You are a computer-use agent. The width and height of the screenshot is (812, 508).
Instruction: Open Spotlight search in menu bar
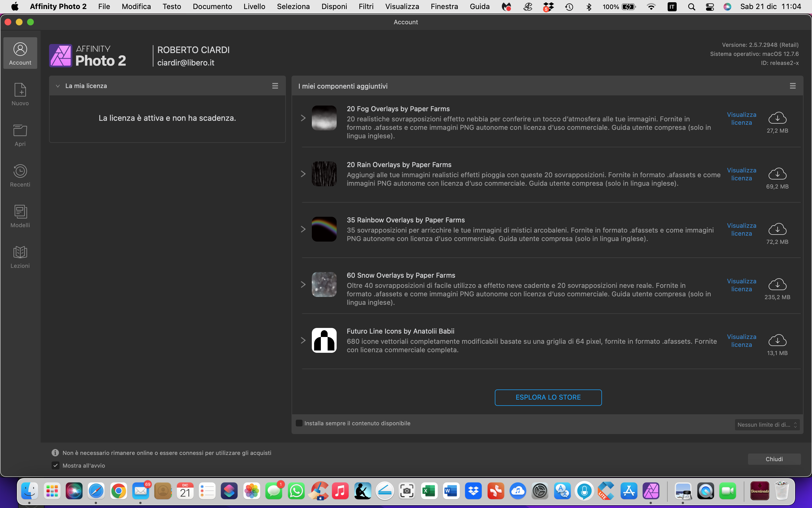(691, 7)
